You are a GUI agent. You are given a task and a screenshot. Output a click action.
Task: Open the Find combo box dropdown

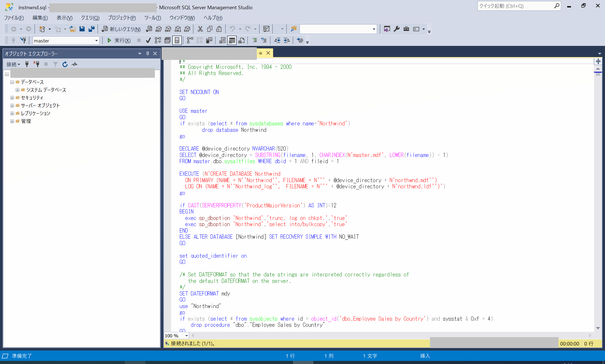click(374, 29)
